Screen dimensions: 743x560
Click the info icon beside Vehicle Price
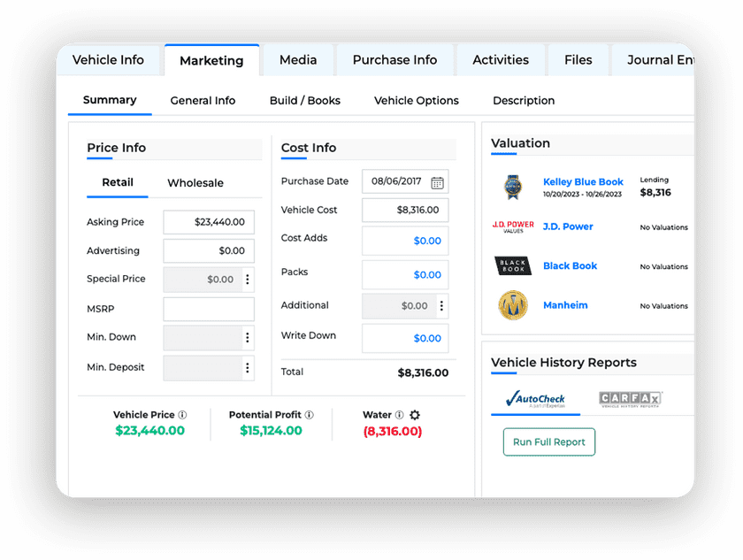point(183,415)
